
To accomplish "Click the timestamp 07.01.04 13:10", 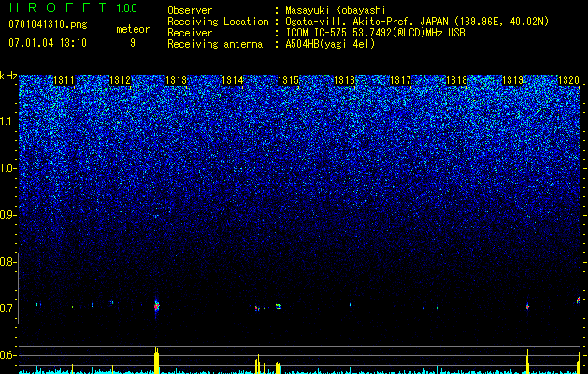I will pos(48,43).
